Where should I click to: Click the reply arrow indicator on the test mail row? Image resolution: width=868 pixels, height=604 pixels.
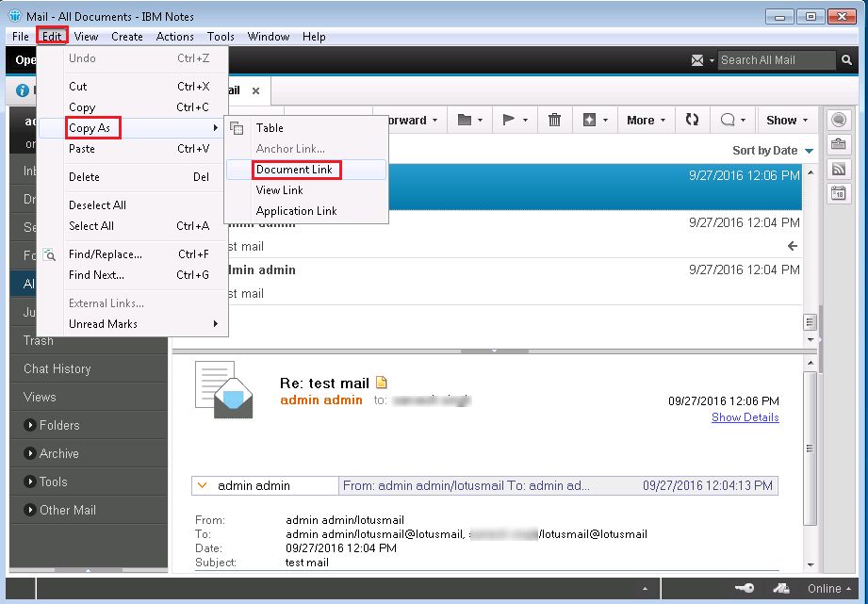(x=793, y=246)
